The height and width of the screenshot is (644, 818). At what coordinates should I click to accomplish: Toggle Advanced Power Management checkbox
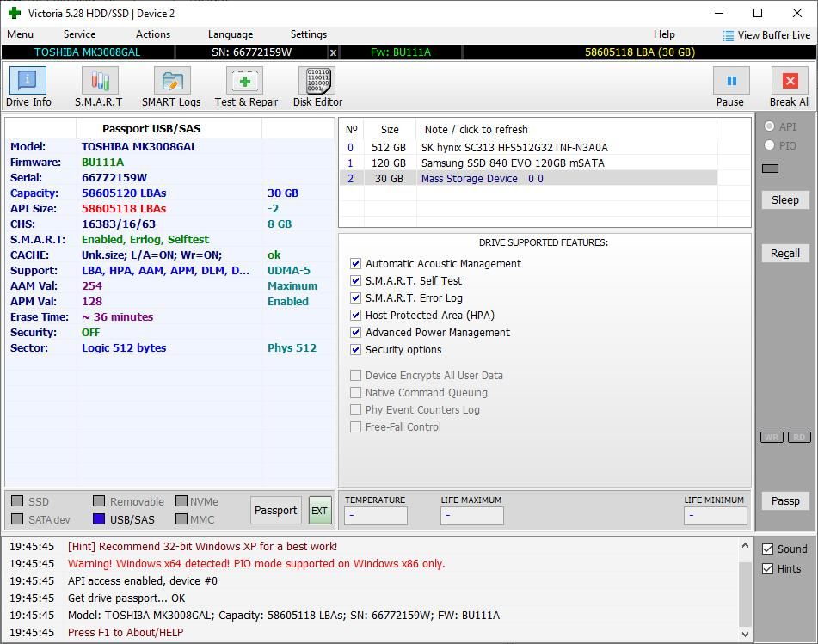[355, 332]
